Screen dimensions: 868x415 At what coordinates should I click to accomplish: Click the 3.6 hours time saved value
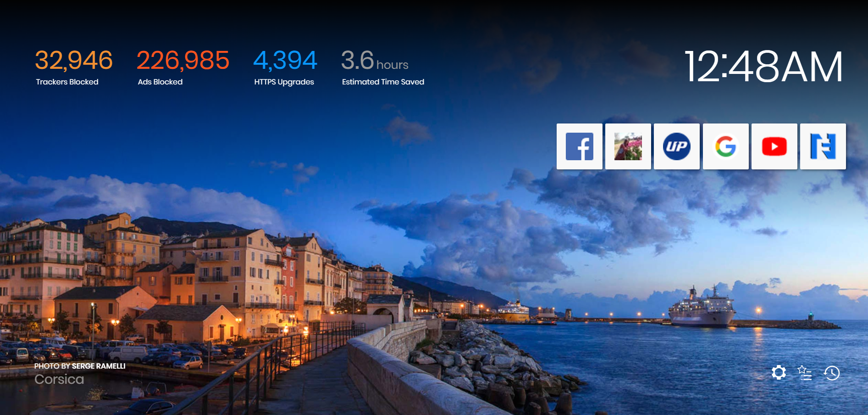click(375, 61)
